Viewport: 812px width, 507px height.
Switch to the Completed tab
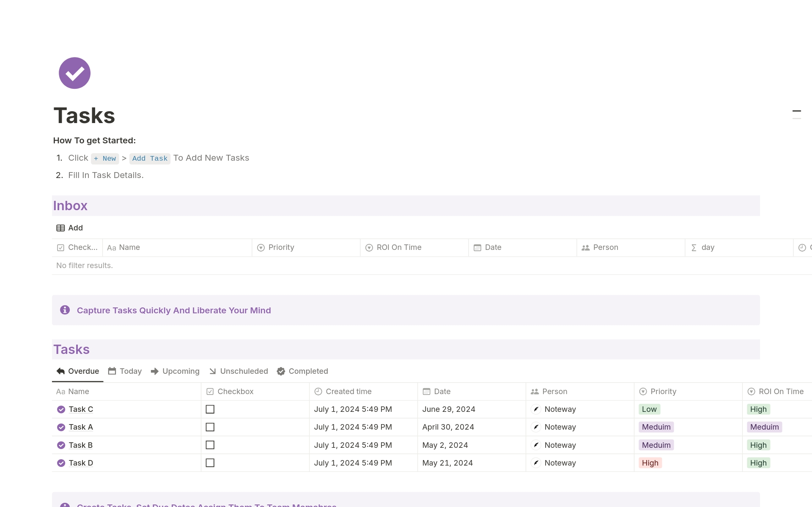[308, 371]
